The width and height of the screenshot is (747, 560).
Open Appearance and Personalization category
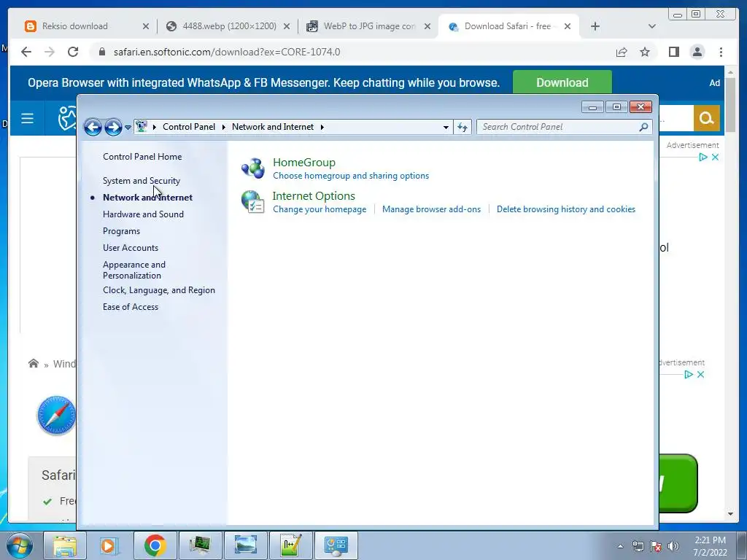point(134,270)
